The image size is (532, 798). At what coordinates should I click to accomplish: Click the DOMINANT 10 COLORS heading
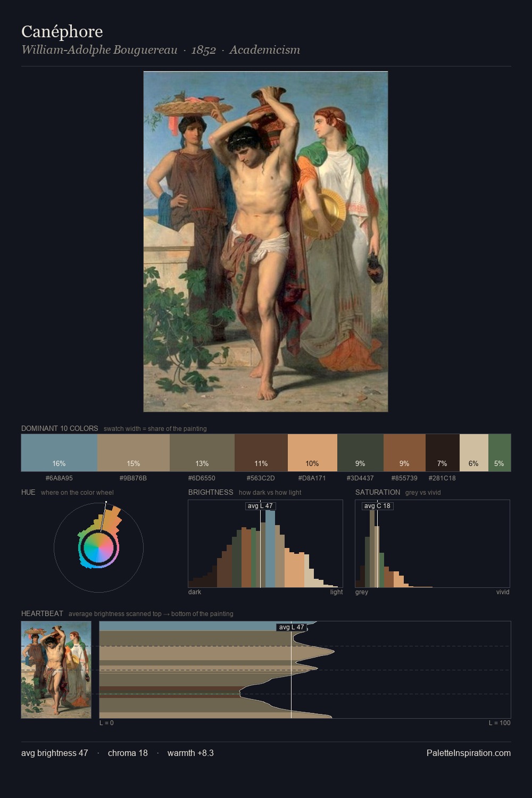click(60, 428)
